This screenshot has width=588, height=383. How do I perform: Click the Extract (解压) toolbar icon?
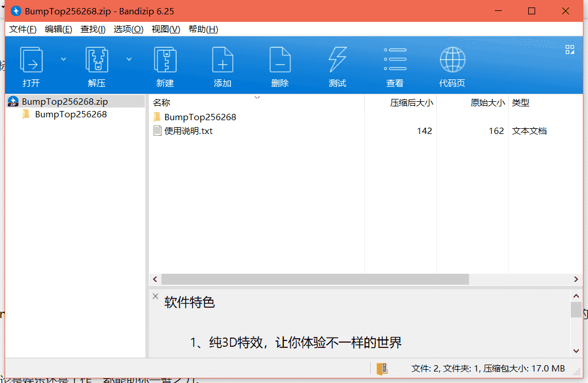[x=97, y=60]
